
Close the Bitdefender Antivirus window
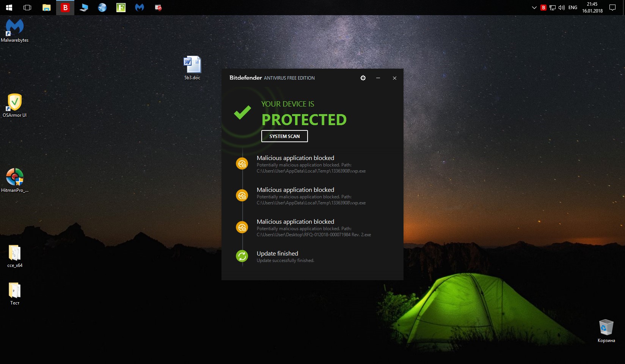pos(394,78)
